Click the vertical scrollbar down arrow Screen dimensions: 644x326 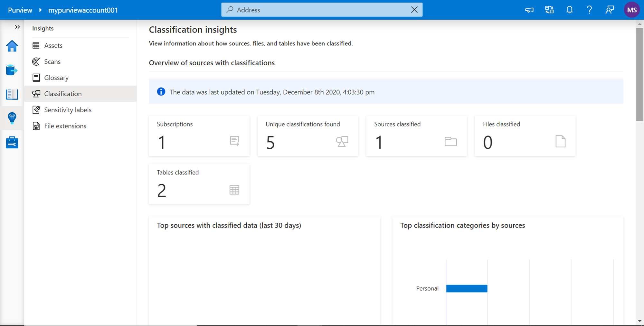click(x=639, y=321)
